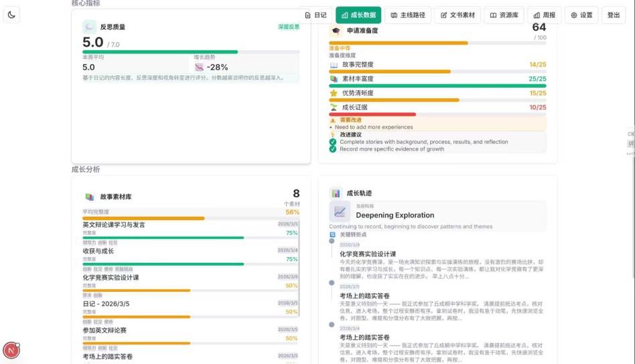Viewport: 635px width, 364px height.
Task: Click the Deepening Exploration line chart icon
Action: [340, 211]
